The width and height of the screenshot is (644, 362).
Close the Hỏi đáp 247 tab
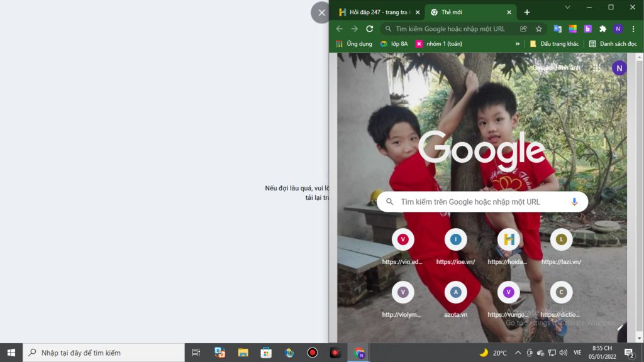click(418, 13)
